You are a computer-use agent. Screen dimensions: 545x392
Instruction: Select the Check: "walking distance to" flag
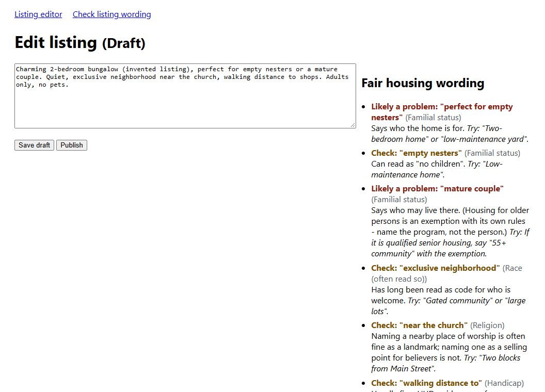click(x=426, y=383)
